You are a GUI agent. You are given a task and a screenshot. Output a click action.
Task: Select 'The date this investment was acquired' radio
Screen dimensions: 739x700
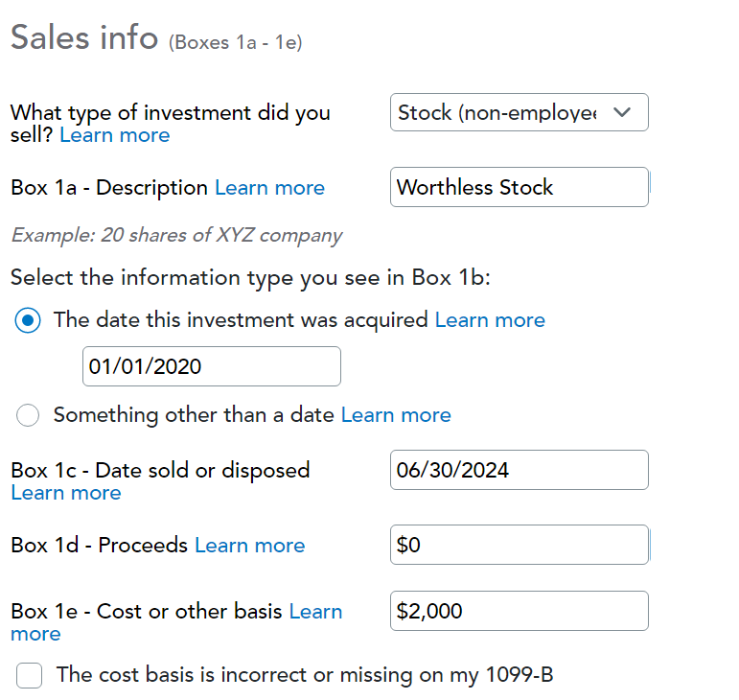point(28,320)
